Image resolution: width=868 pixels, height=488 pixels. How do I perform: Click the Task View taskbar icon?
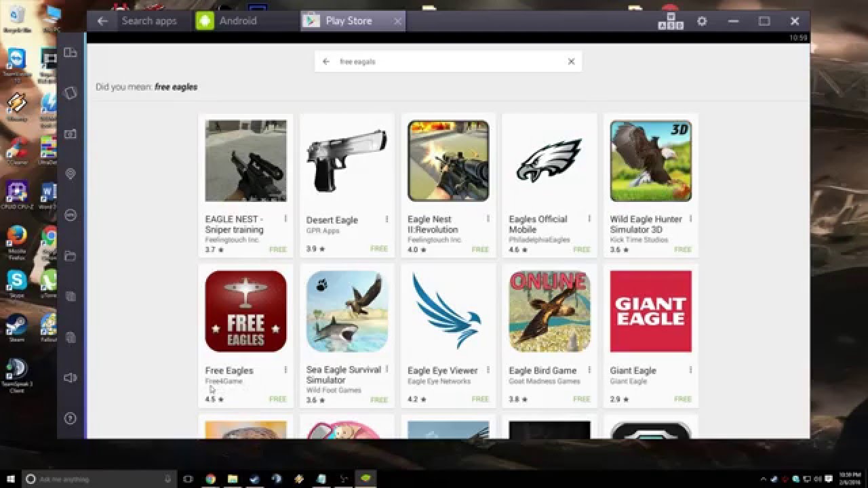point(188,479)
